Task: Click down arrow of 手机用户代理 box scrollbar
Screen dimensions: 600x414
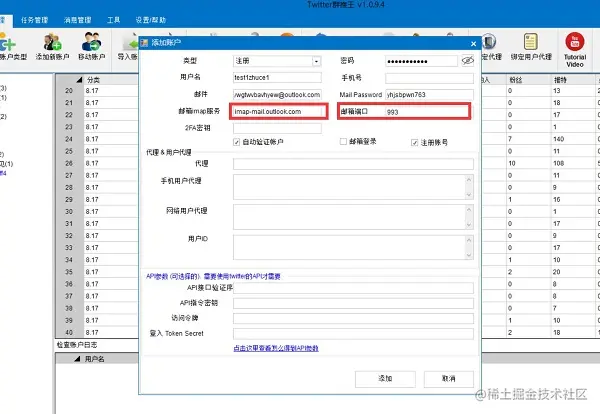Action: 469,195
